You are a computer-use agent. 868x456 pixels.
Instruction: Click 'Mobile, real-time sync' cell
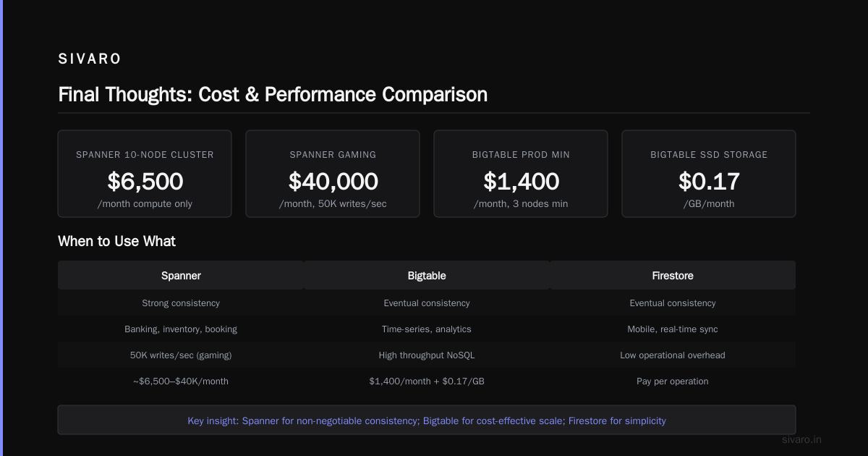[x=673, y=329]
